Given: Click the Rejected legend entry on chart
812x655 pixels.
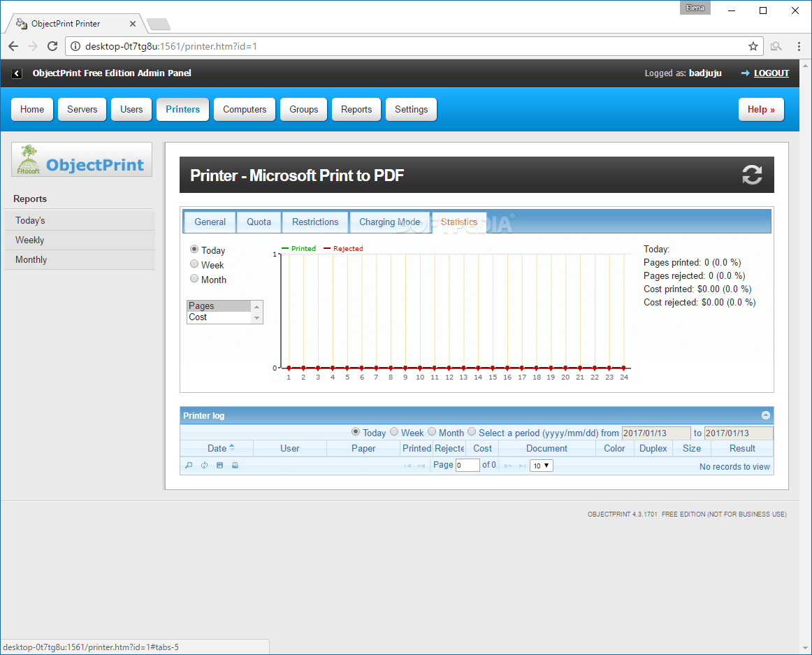Looking at the screenshot, I should point(343,249).
